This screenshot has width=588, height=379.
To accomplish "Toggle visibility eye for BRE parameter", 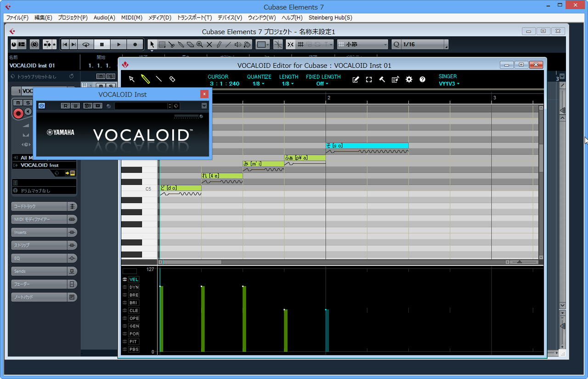I will pos(124,295).
